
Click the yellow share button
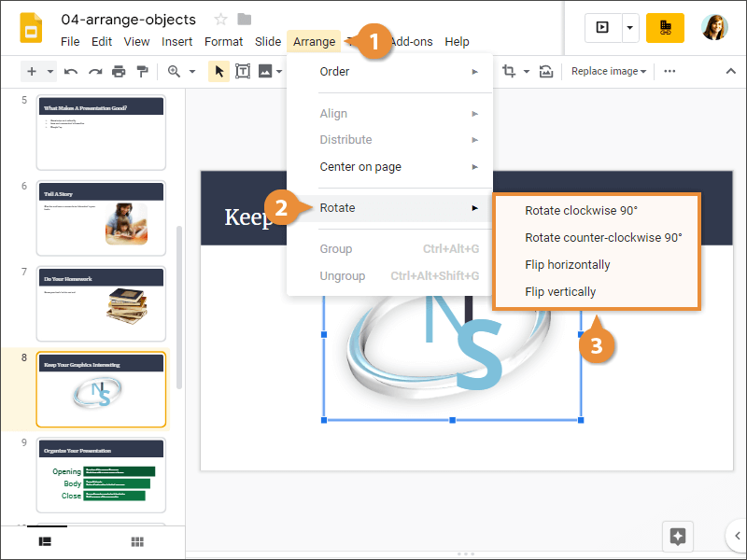tap(665, 28)
